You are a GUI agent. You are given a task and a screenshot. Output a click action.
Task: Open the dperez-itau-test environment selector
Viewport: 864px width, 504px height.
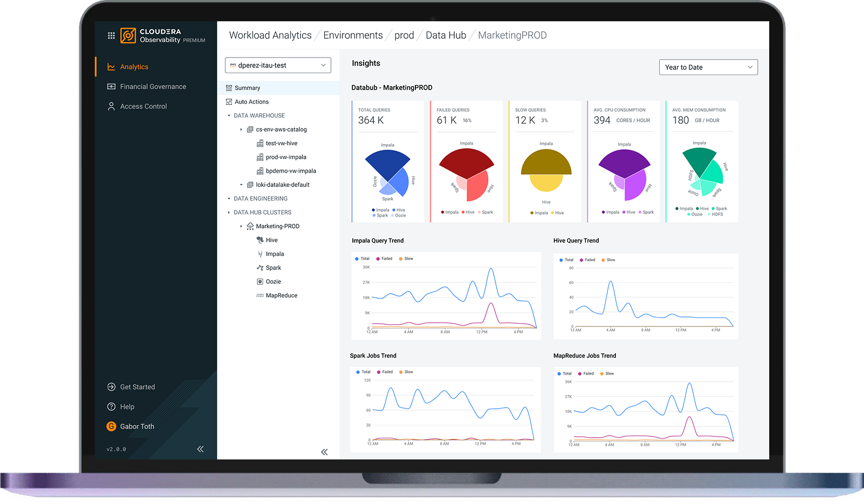278,65
